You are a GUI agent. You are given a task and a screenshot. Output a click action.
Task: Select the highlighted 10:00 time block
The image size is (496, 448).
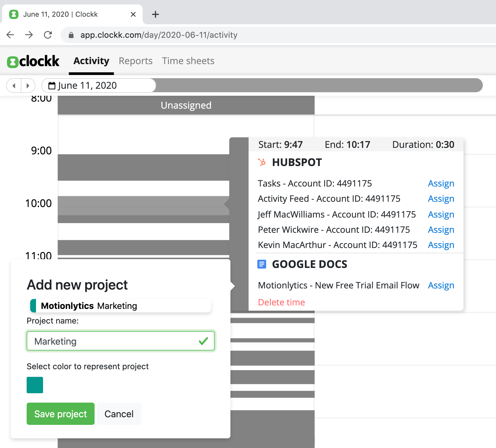(x=143, y=206)
